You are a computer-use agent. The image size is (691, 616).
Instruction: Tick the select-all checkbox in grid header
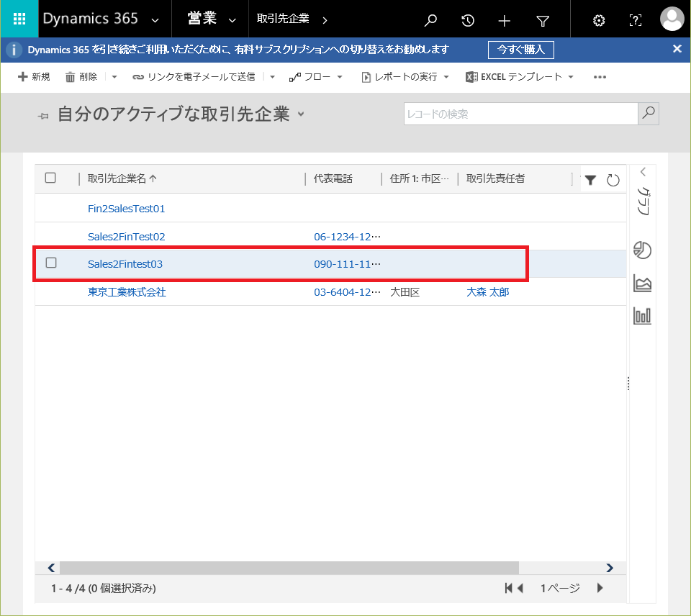[50, 178]
